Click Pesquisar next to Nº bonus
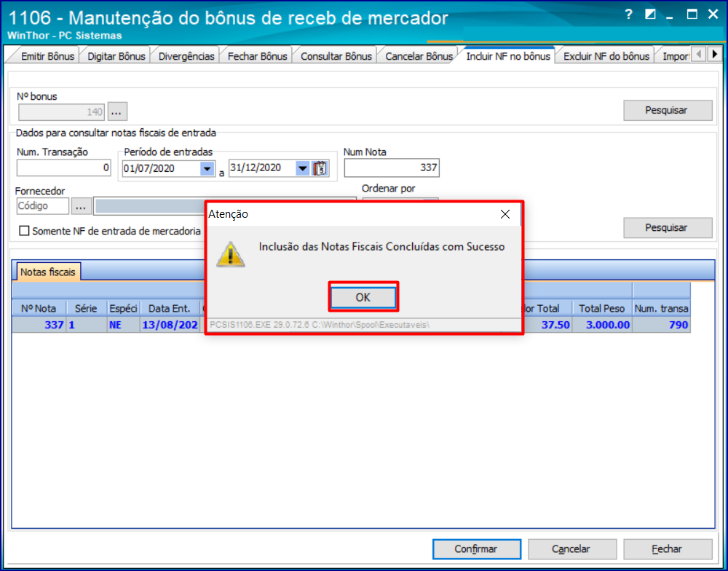 coord(667,111)
